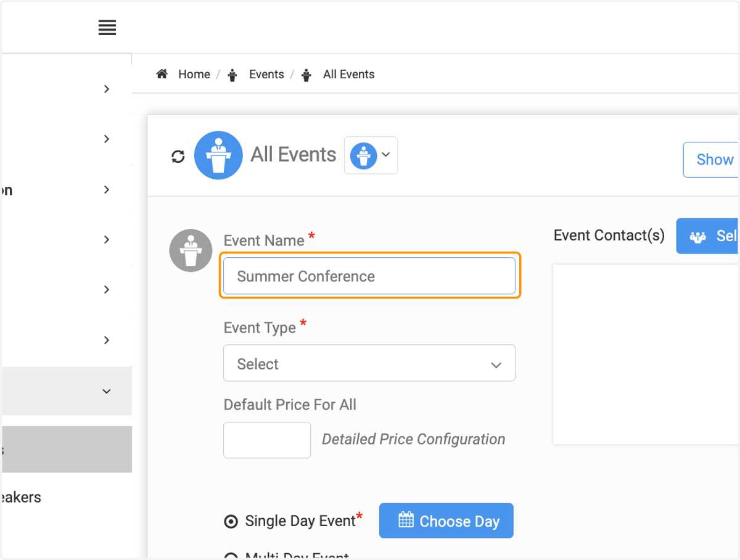Expand the first sidebar chevron
This screenshot has width=740, height=560.
tap(107, 89)
